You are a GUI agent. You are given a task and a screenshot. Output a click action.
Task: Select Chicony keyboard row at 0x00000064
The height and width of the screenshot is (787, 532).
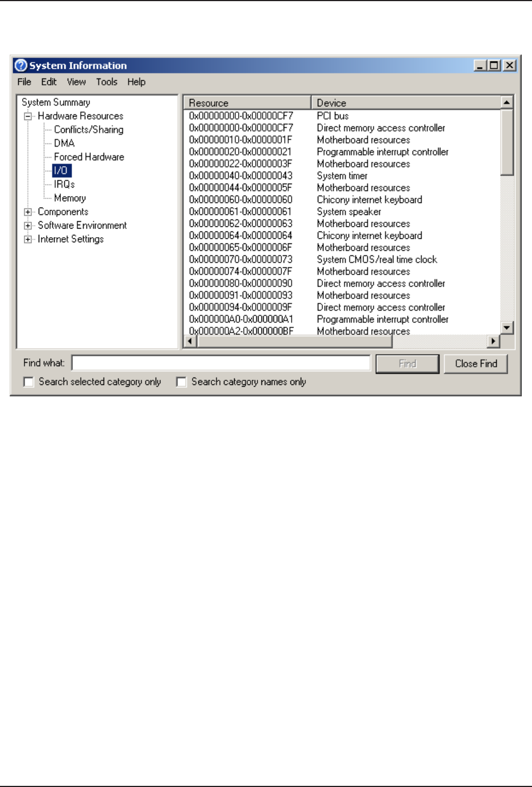pos(342,235)
